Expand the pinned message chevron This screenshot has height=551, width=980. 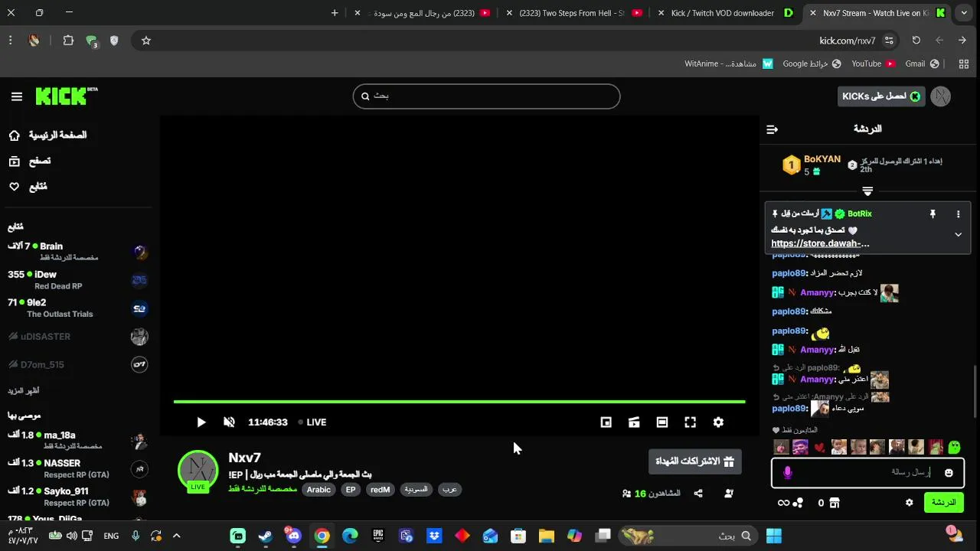pos(958,235)
